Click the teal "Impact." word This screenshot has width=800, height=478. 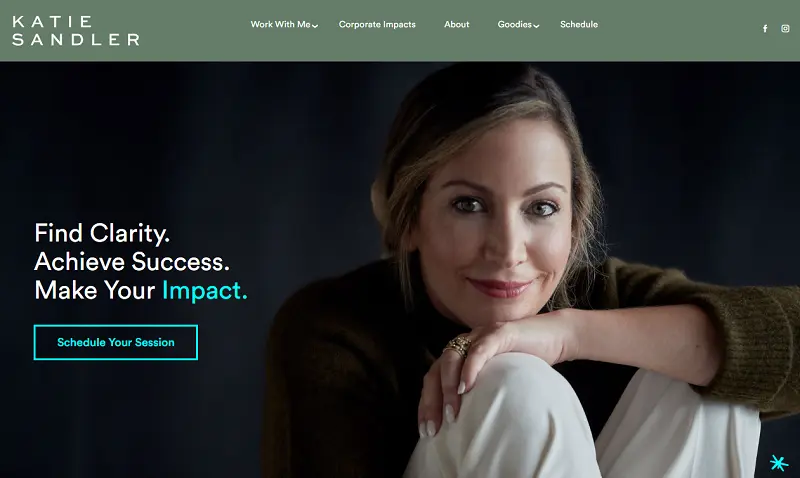(x=205, y=291)
